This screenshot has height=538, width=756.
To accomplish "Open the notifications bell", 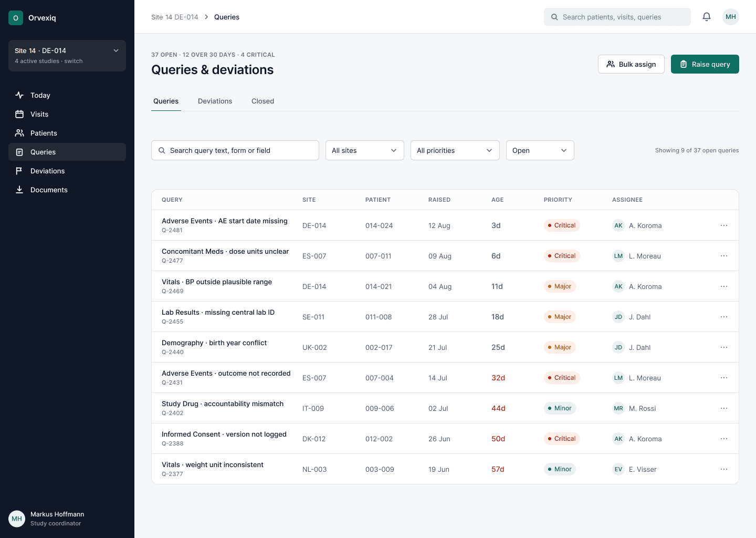I will point(707,17).
